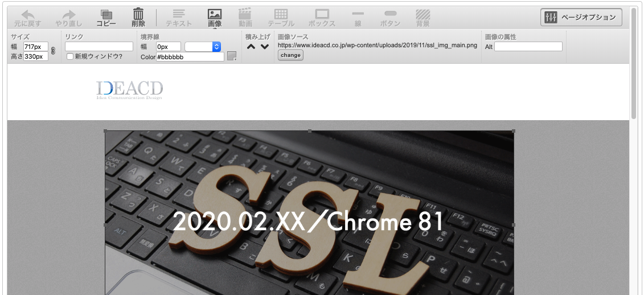Insert a Button (ボタン) element
Image resolution: width=644 pixels, height=295 pixels.
coord(390,18)
